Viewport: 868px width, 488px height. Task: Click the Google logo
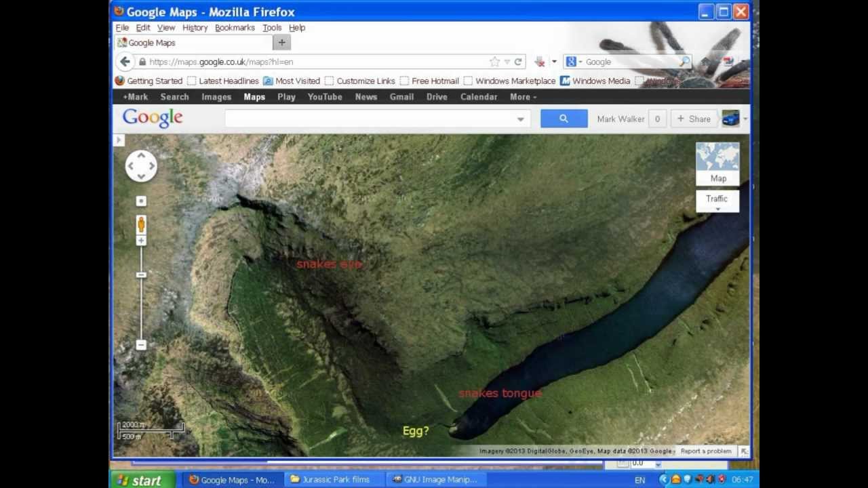pos(153,118)
